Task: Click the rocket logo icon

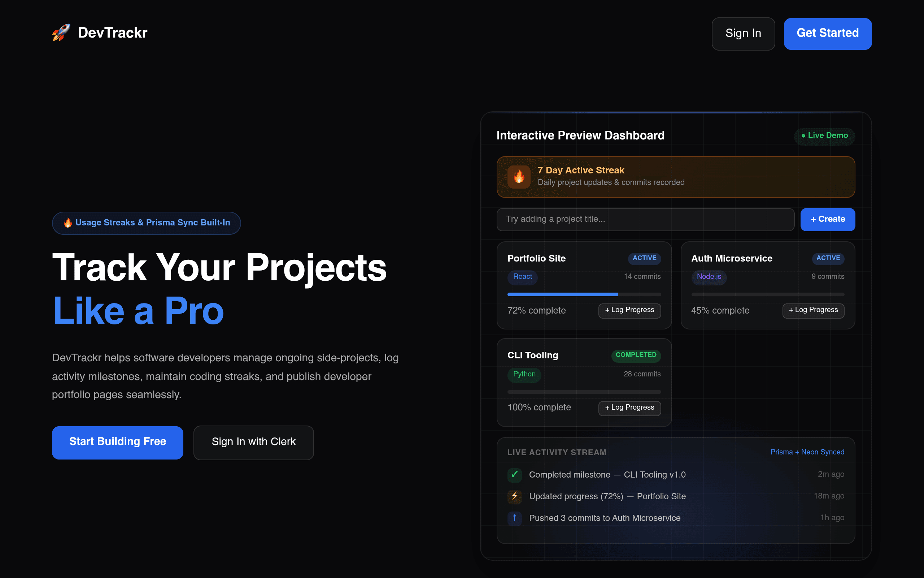Action: 61,33
